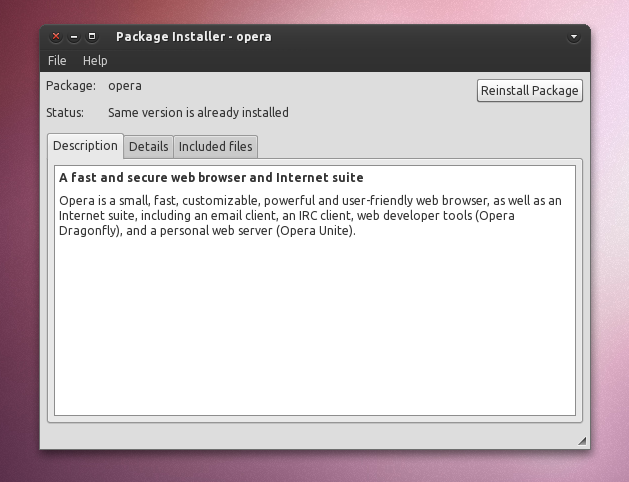Click the bold heading about fast secure browser
This screenshot has width=629, height=482.
pyautogui.click(x=211, y=178)
